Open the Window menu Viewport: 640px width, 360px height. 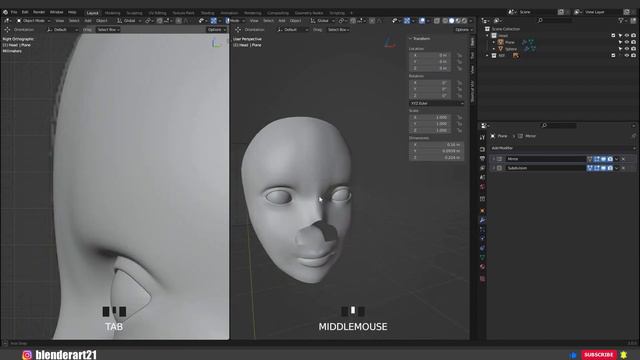(56, 12)
